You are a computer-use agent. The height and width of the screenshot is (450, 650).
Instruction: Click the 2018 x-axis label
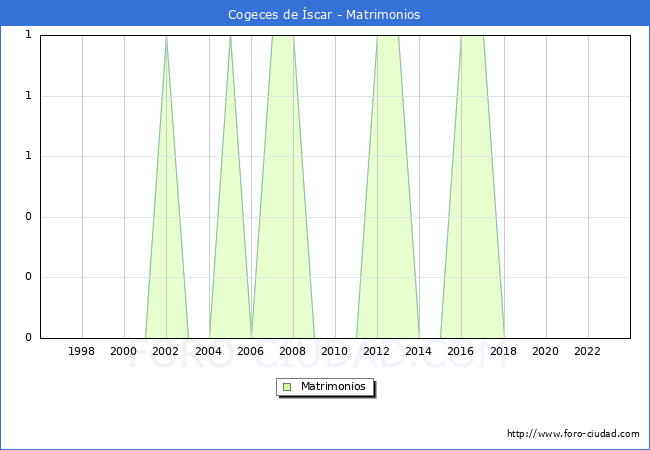504,351
